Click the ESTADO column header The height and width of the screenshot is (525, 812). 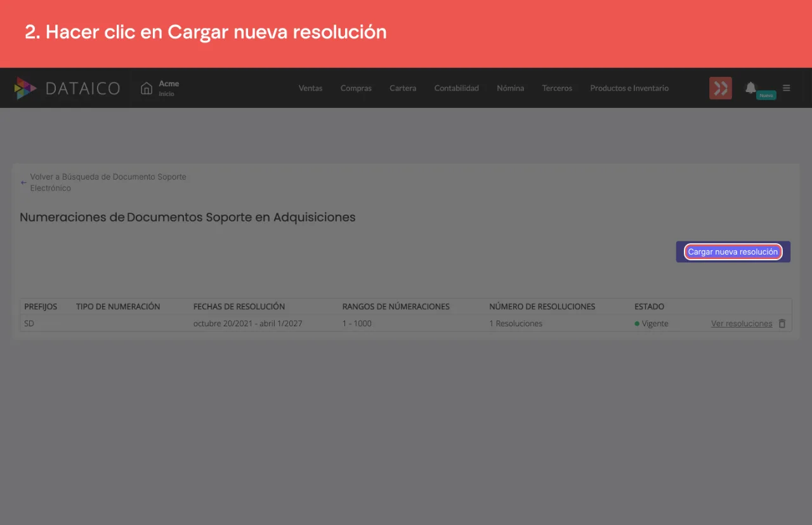(650, 307)
